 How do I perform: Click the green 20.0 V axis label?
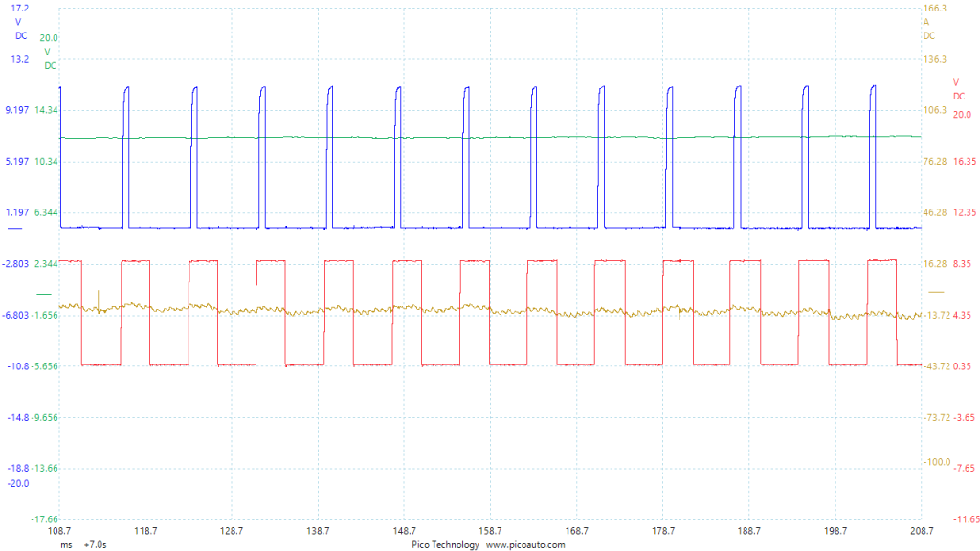tap(49, 38)
